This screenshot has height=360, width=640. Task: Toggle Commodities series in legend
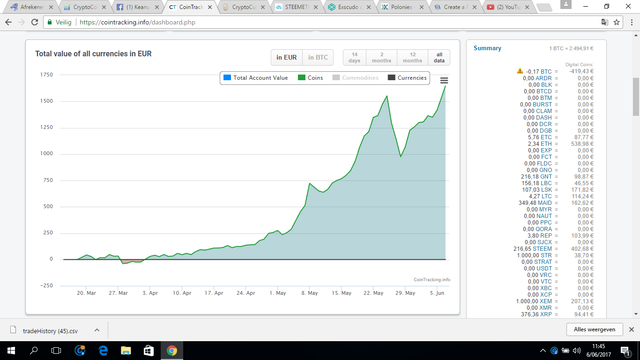355,78
